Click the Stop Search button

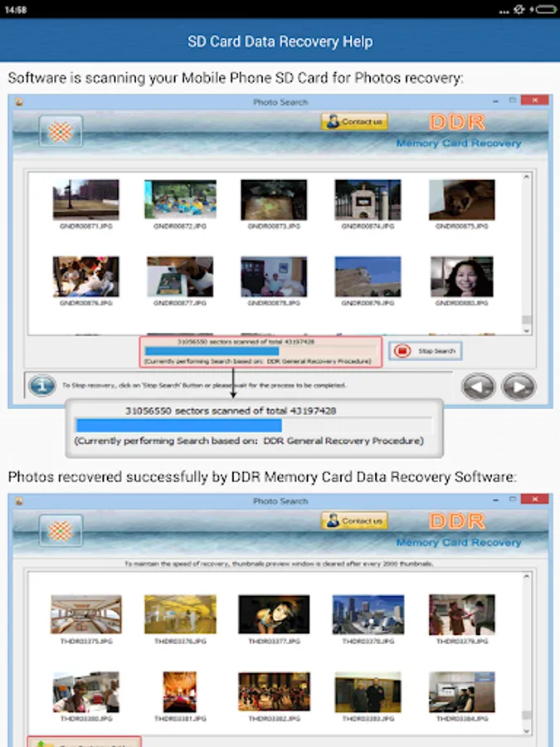426,351
